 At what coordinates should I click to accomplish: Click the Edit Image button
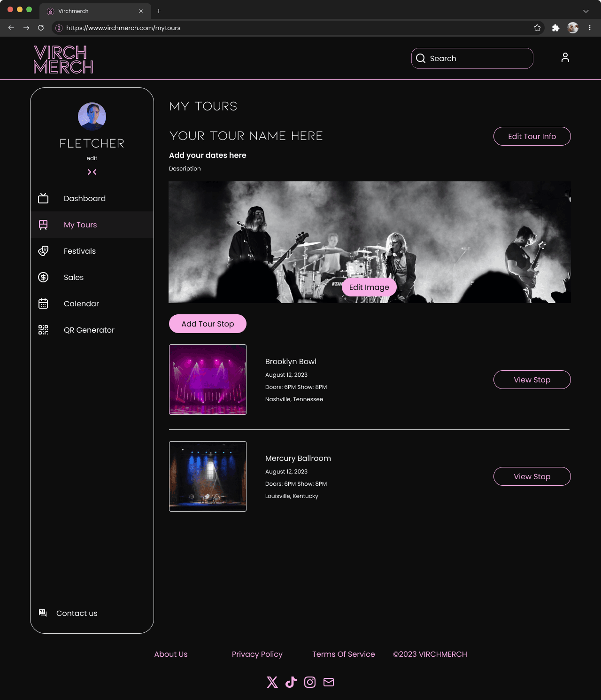[369, 287]
